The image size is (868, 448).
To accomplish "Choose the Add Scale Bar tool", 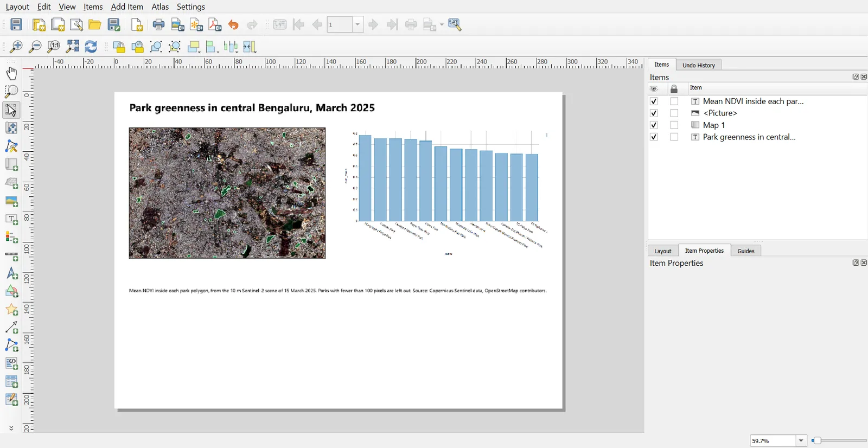I will point(11,255).
